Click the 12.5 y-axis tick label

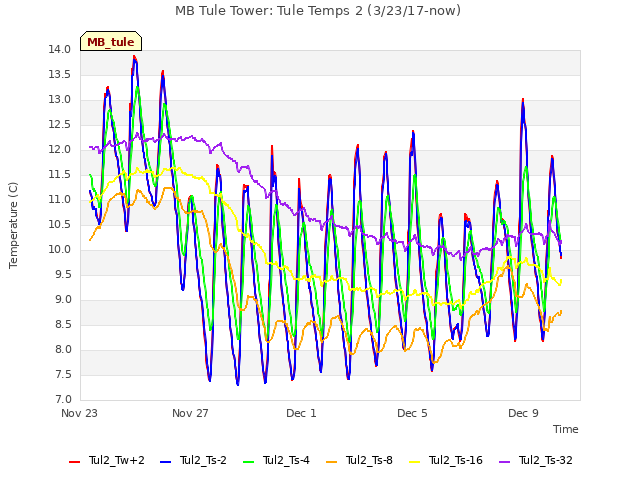pyautogui.click(x=60, y=124)
